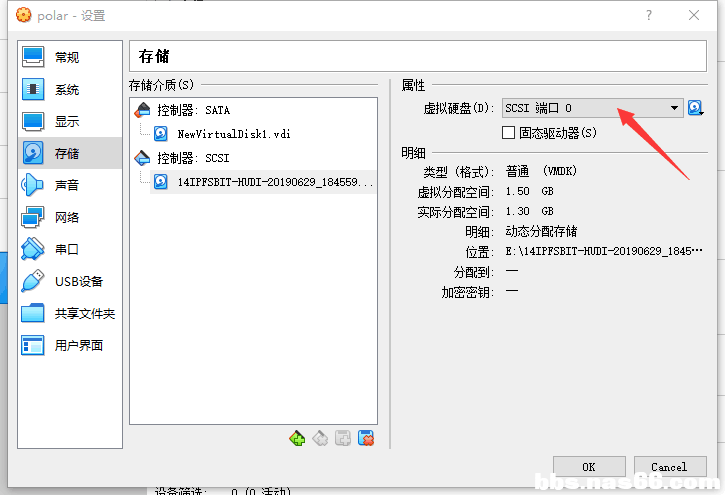Click the help question mark button
Viewport: 725px width, 495px height.
649,16
